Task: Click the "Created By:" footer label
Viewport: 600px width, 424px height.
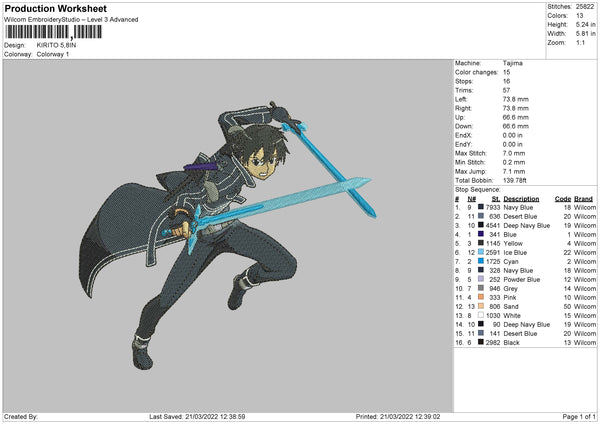Action: (21, 416)
